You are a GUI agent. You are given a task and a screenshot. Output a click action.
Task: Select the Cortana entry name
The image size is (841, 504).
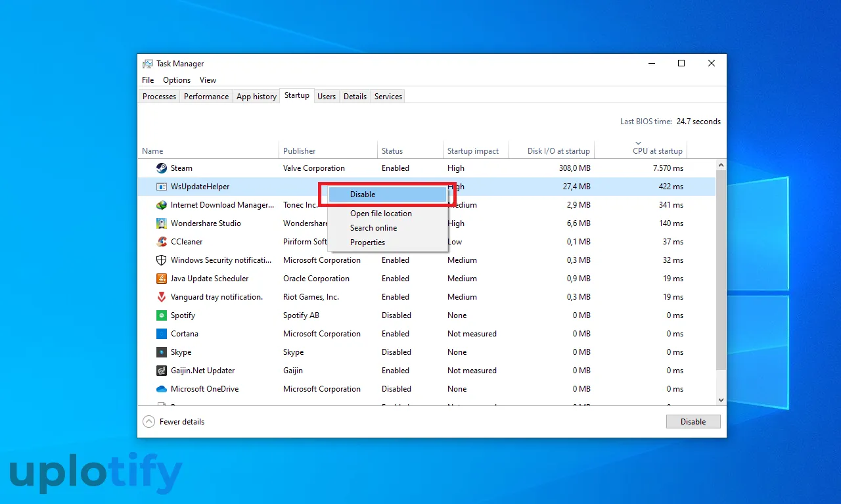(x=184, y=334)
